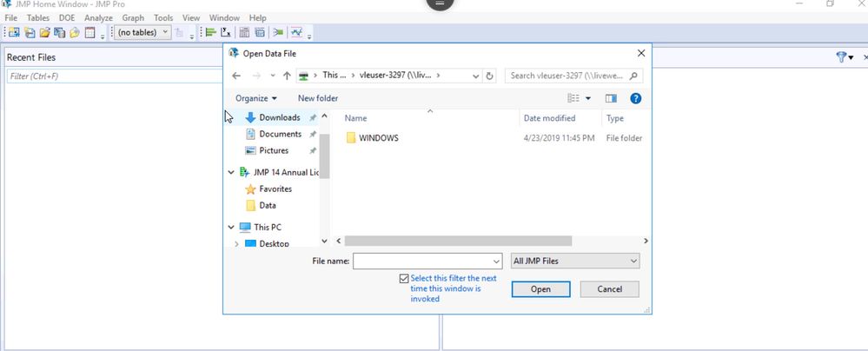
Task: Select the Data folder in navigation tree
Action: [268, 205]
